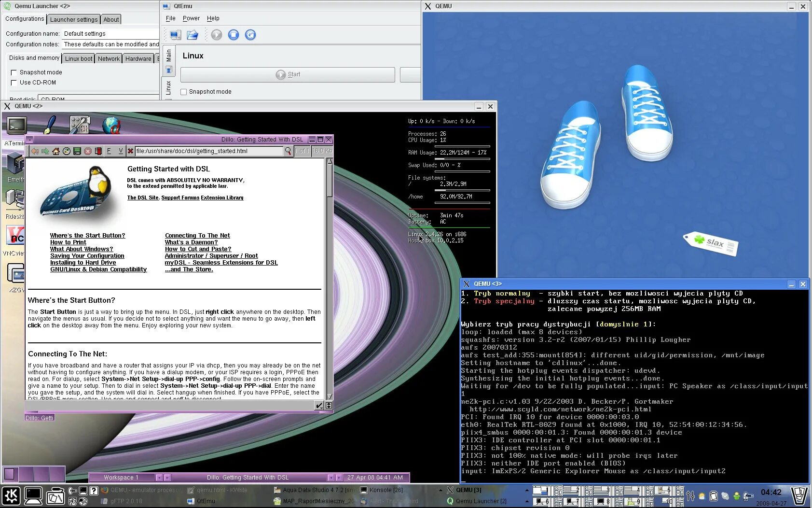This screenshot has width=812, height=508.
Task: Open Dillo bookmarks book icon
Action: 98,151
